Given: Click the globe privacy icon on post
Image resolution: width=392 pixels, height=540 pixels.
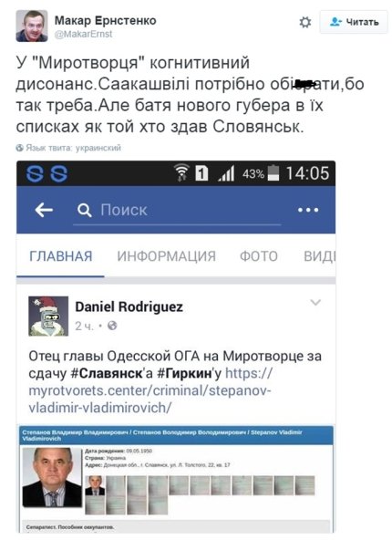Looking at the screenshot, I should [x=112, y=326].
